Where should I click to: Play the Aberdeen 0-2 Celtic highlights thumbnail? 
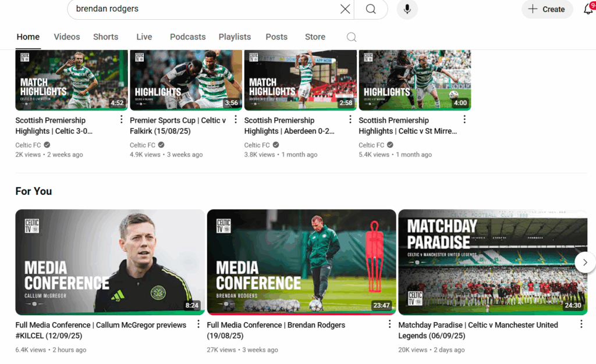(300, 80)
